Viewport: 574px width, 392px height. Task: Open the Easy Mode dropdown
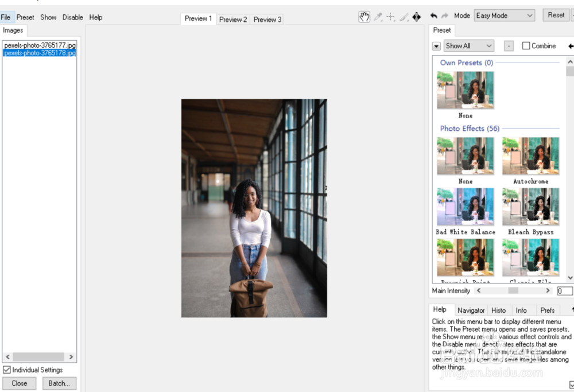pyautogui.click(x=504, y=15)
